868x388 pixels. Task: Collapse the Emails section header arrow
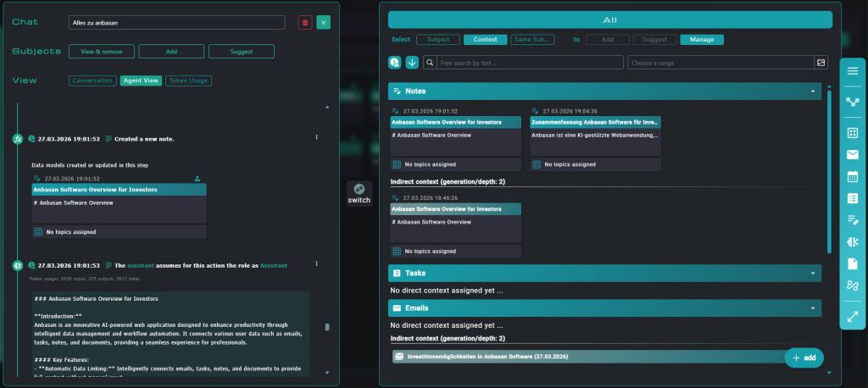812,308
